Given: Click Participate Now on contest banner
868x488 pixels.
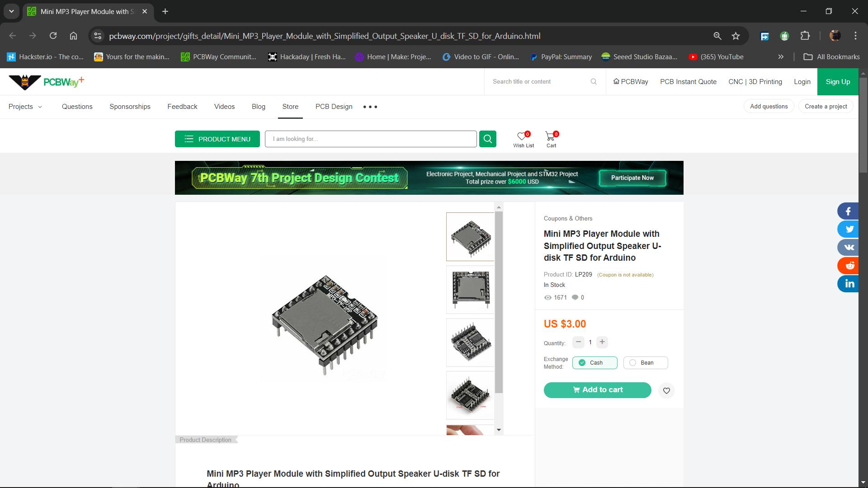Looking at the screenshot, I should point(632,178).
